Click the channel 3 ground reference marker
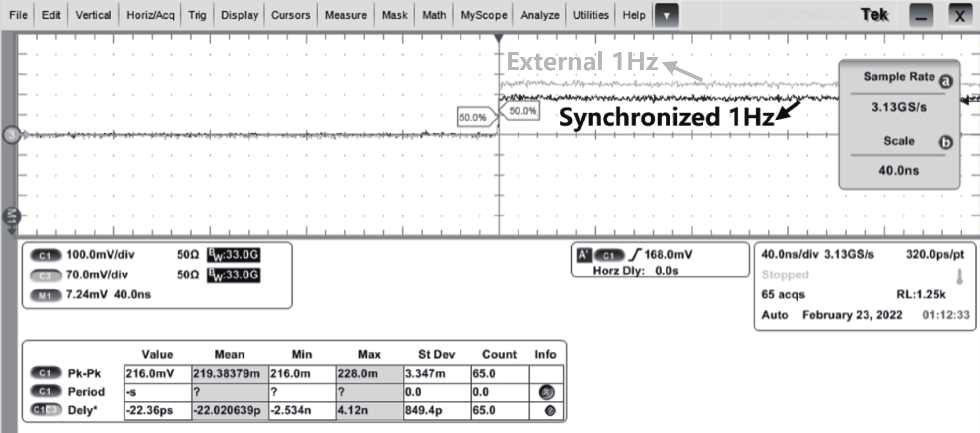The image size is (980, 433). coord(12,135)
